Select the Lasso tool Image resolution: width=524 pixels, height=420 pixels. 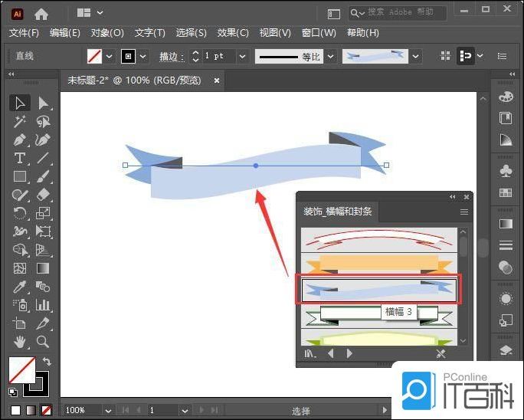43,122
